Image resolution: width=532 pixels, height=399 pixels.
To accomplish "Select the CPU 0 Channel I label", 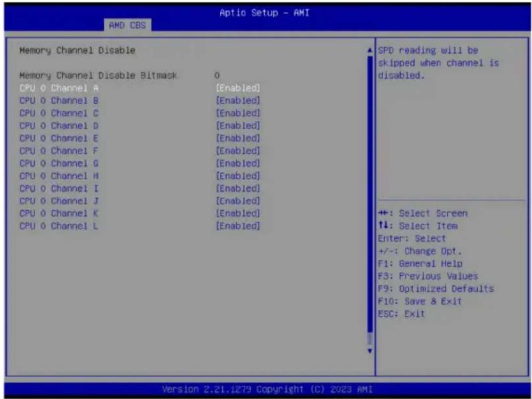I will [59, 188].
